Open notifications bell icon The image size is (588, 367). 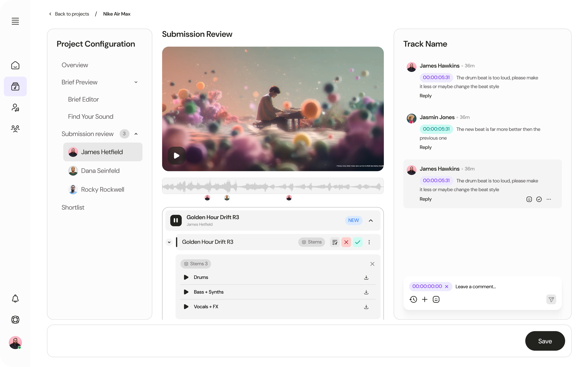15,298
